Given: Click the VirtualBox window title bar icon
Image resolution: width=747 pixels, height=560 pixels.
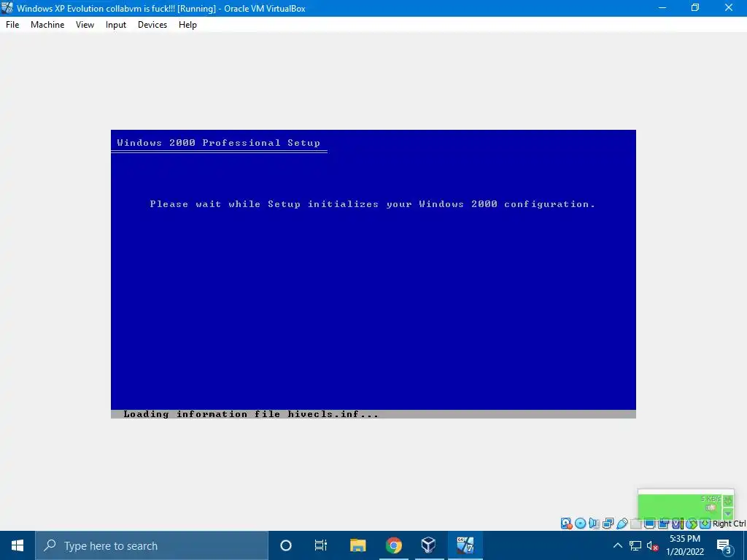Looking at the screenshot, I should [x=7, y=8].
